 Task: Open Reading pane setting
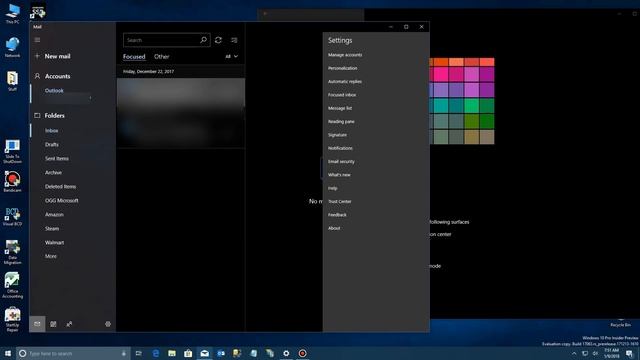click(341, 122)
